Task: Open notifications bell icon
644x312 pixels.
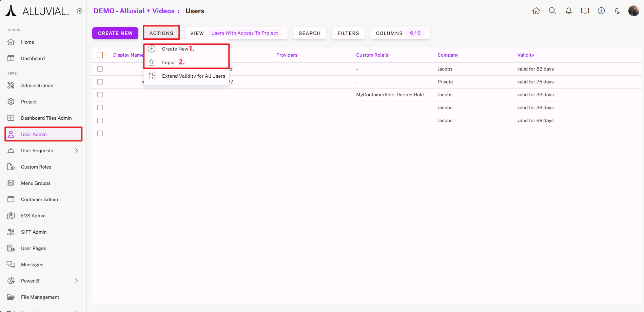Action: click(568, 11)
